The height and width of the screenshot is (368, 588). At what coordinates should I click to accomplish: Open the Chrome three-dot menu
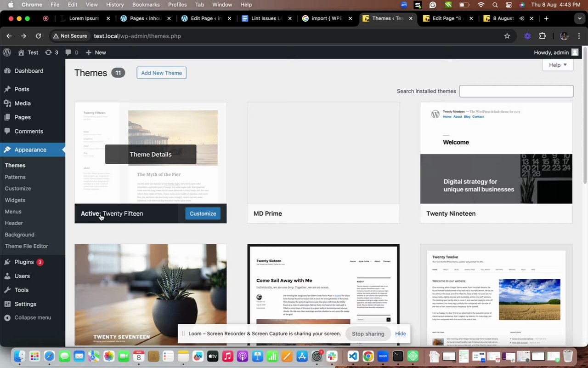[x=579, y=36]
